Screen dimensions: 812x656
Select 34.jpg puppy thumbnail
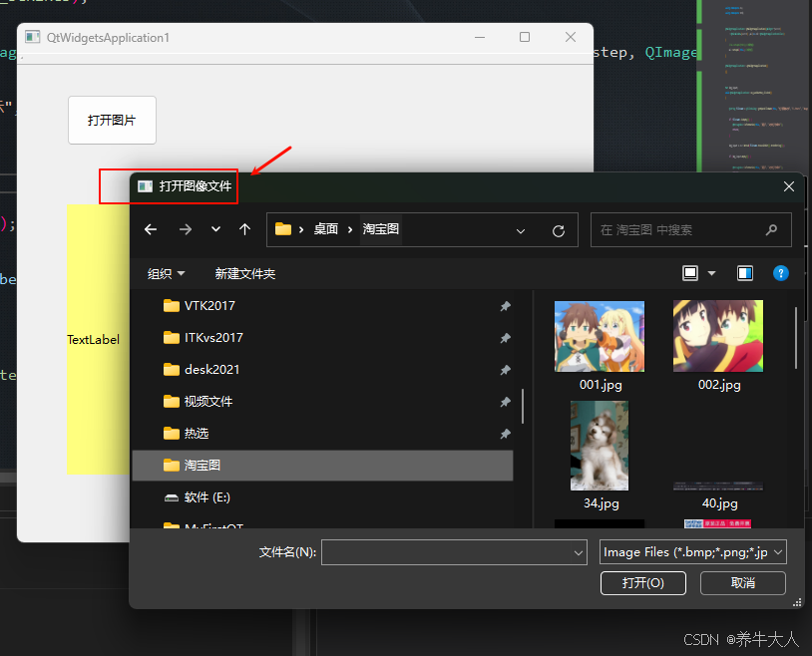click(x=600, y=446)
